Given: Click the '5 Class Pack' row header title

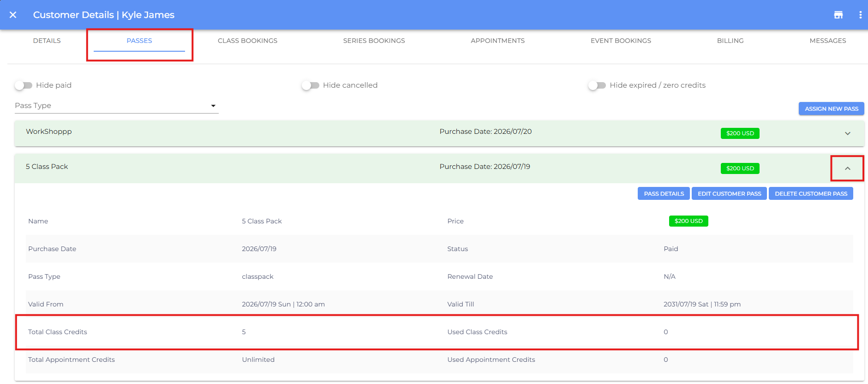Looking at the screenshot, I should [47, 167].
